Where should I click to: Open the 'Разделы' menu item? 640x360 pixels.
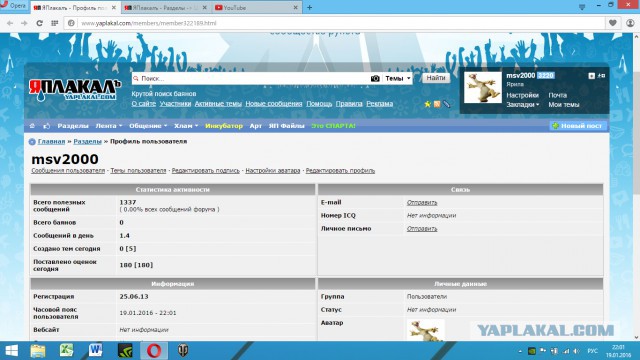click(73, 126)
